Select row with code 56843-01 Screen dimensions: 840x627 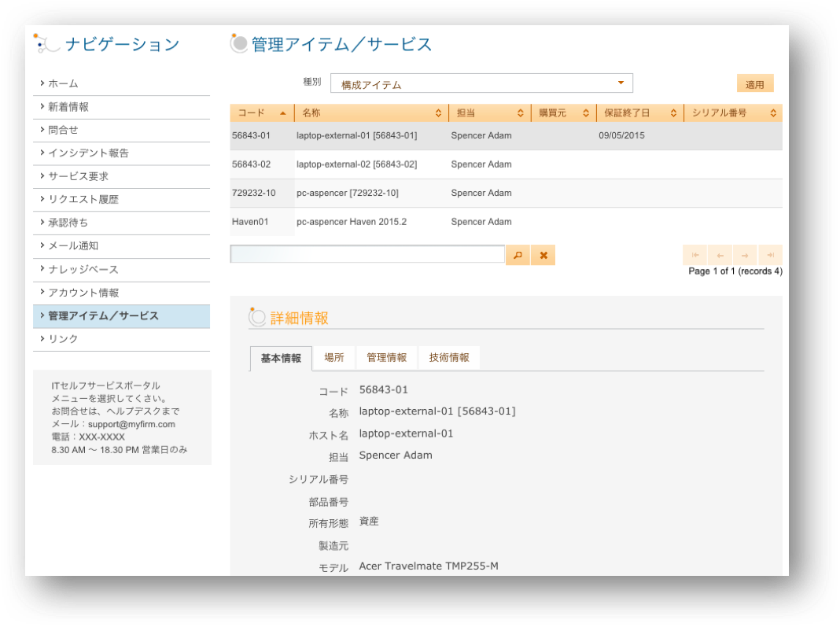coord(507,135)
